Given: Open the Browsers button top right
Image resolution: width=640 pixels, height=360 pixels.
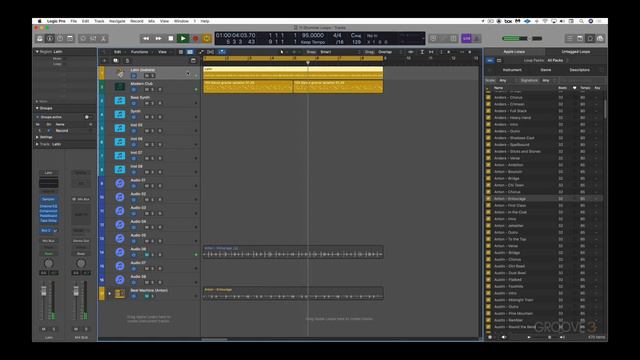Looking at the screenshot, I should coord(600,38).
